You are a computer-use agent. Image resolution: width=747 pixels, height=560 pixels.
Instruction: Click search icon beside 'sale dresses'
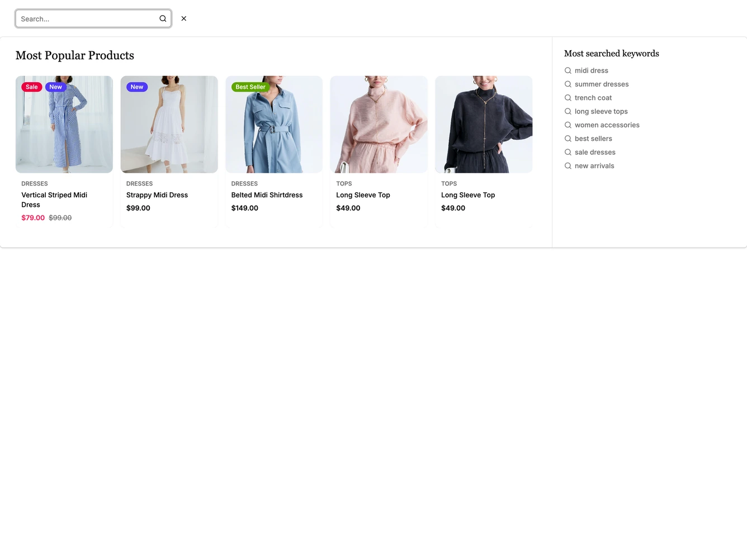(568, 152)
